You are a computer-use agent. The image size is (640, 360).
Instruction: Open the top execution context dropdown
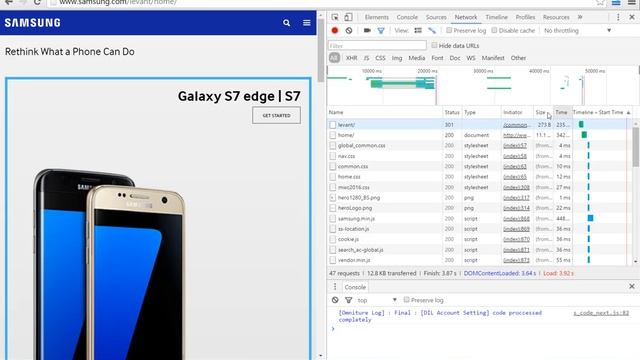[x=377, y=300]
